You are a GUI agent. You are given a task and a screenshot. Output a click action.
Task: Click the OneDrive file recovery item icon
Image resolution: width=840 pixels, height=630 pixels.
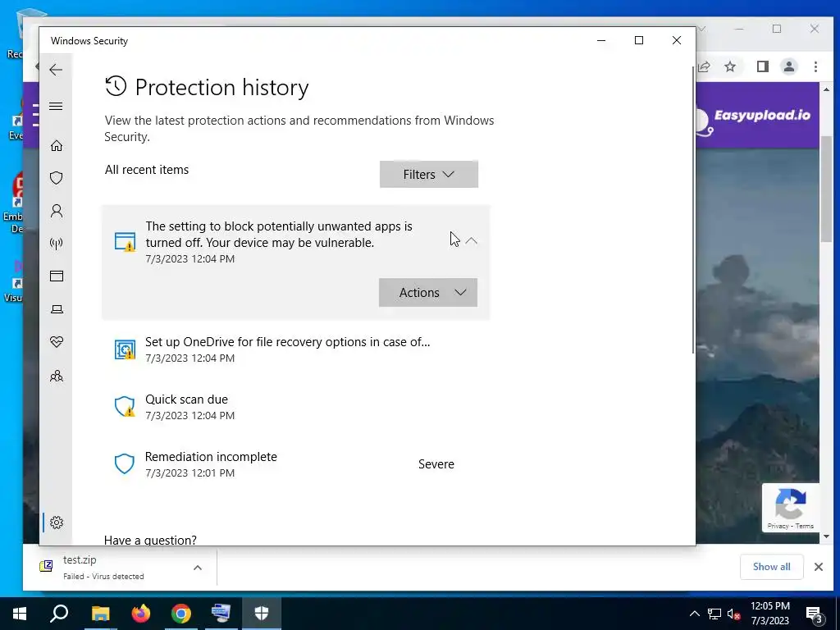[x=125, y=349]
